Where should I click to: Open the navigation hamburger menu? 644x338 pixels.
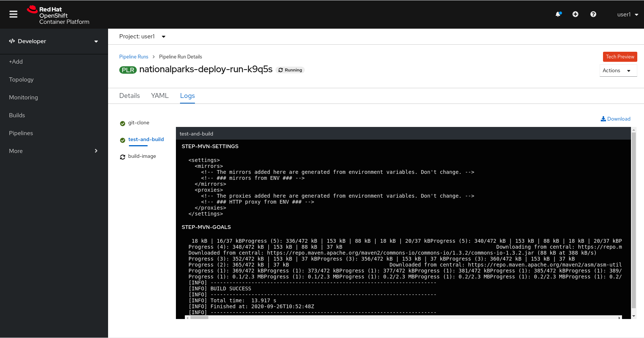[x=13, y=14]
